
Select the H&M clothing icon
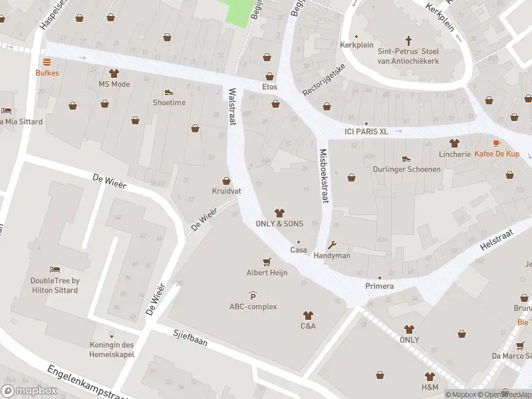[x=430, y=376]
